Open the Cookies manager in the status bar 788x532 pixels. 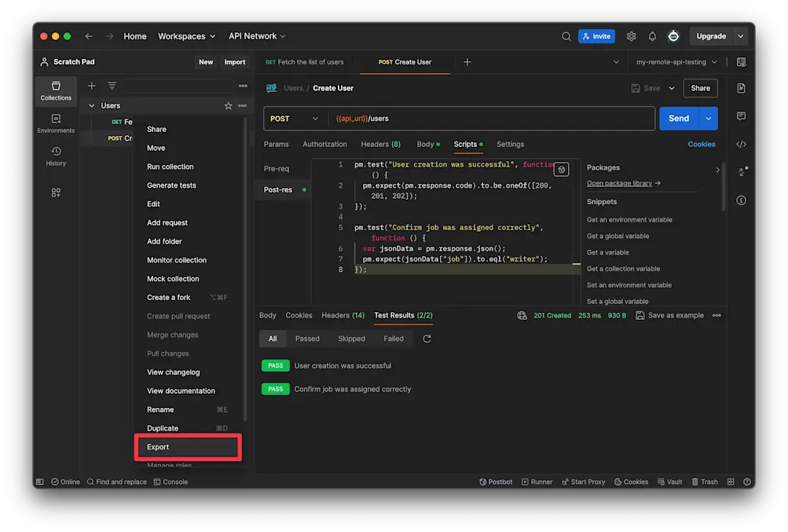pyautogui.click(x=630, y=481)
